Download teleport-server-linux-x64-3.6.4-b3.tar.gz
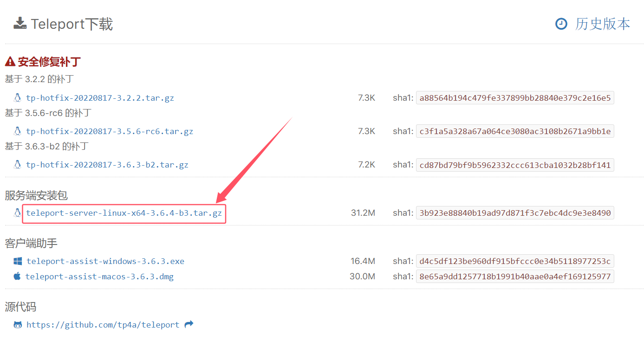This screenshot has width=644, height=341. click(x=124, y=213)
